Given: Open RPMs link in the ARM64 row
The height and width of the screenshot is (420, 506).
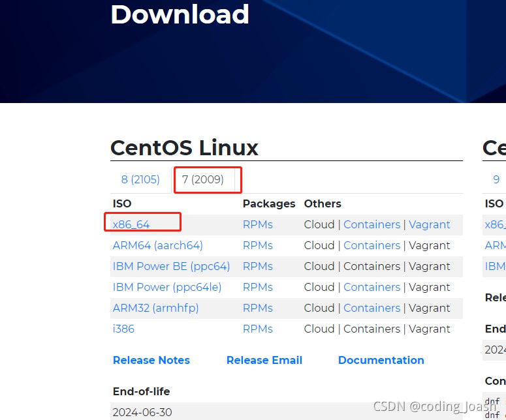Looking at the screenshot, I should pyautogui.click(x=257, y=245).
